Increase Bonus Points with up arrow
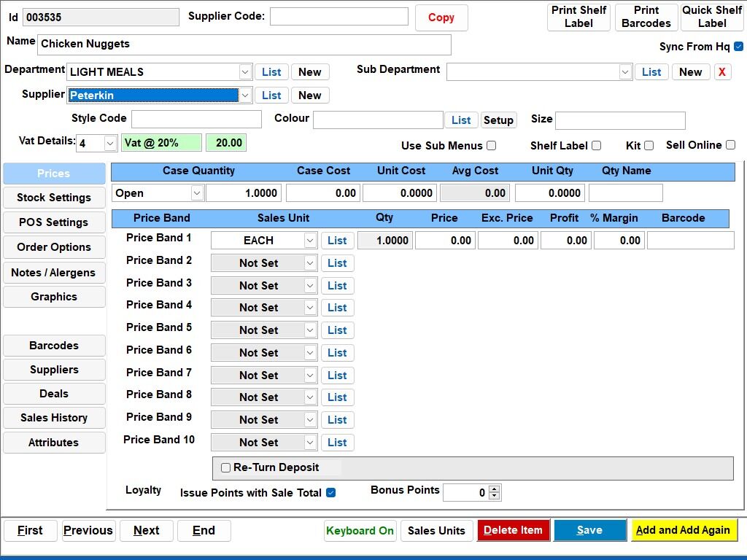This screenshot has width=747, height=560. [495, 489]
